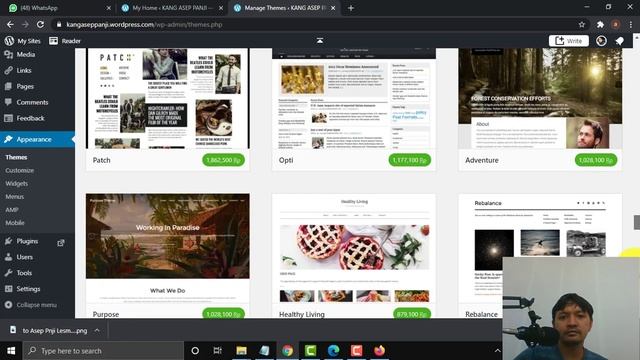Show hidden system tray icons
The height and width of the screenshot is (360, 640).
497,351
